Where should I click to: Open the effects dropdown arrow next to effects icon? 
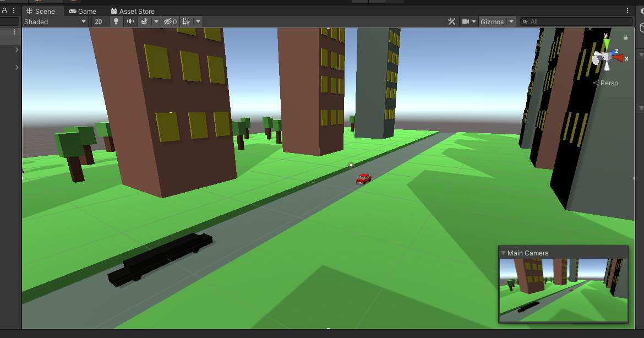click(156, 21)
